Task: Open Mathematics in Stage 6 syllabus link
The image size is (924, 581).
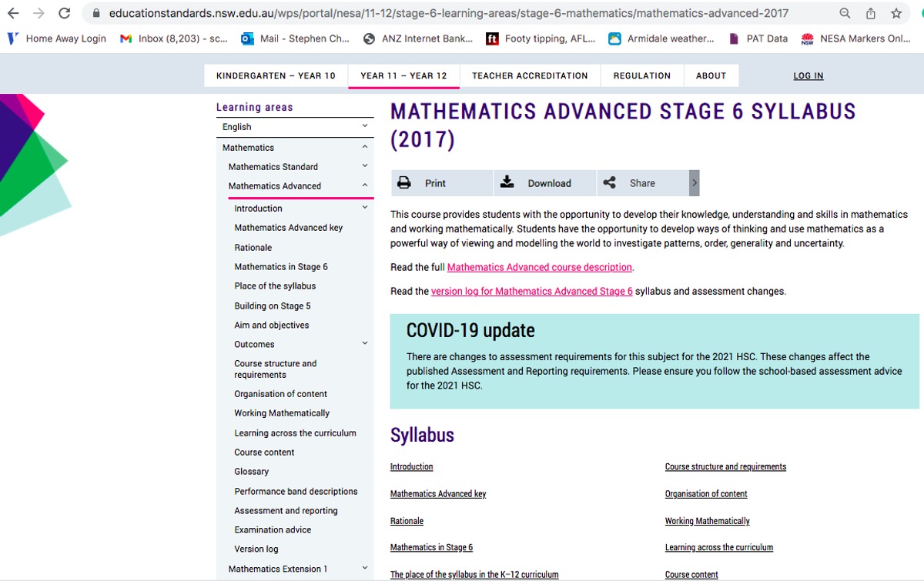Action: [x=431, y=548]
